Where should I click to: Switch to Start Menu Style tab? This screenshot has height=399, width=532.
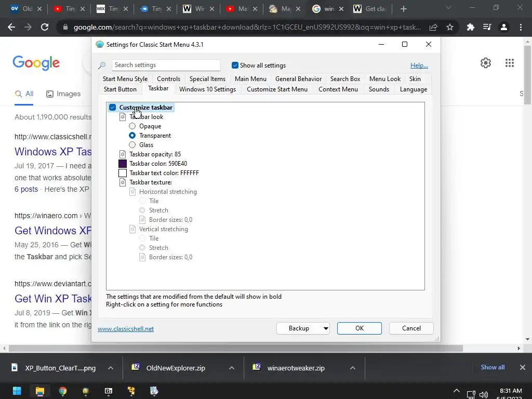point(125,79)
